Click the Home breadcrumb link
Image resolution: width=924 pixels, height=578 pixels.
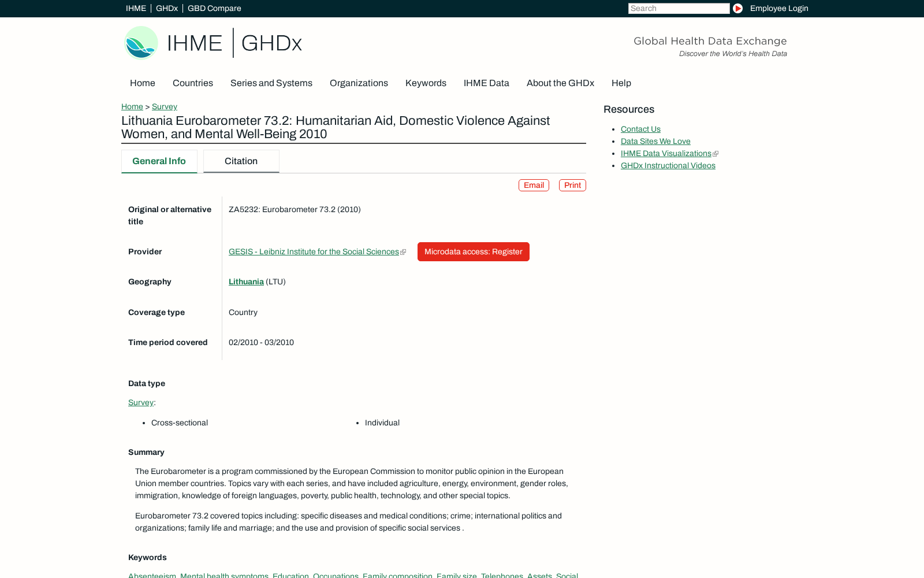(x=132, y=107)
